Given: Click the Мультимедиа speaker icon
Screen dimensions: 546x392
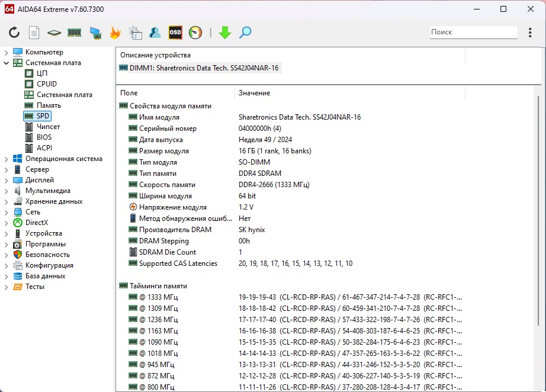Looking at the screenshot, I should pyautogui.click(x=18, y=191).
